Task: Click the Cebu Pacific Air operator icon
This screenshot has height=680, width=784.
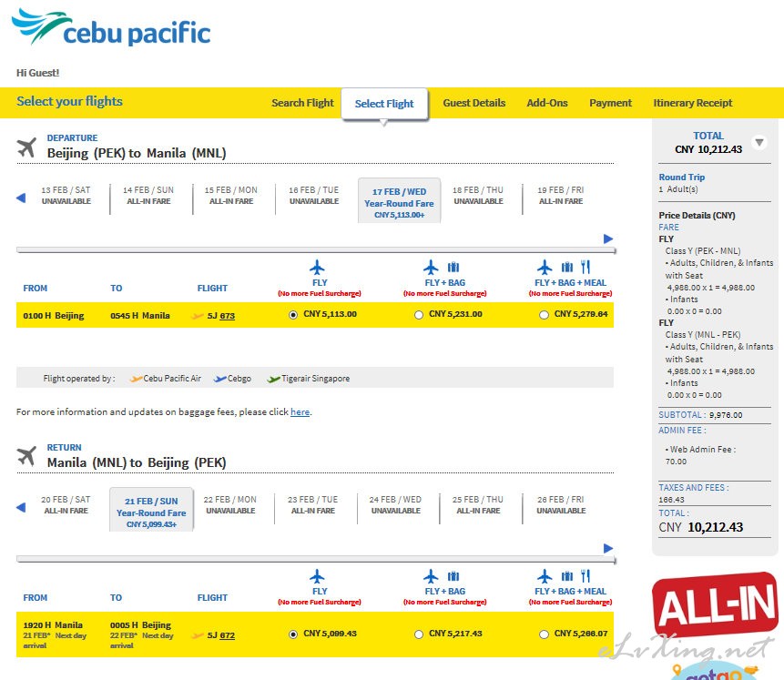Action: pos(136,379)
